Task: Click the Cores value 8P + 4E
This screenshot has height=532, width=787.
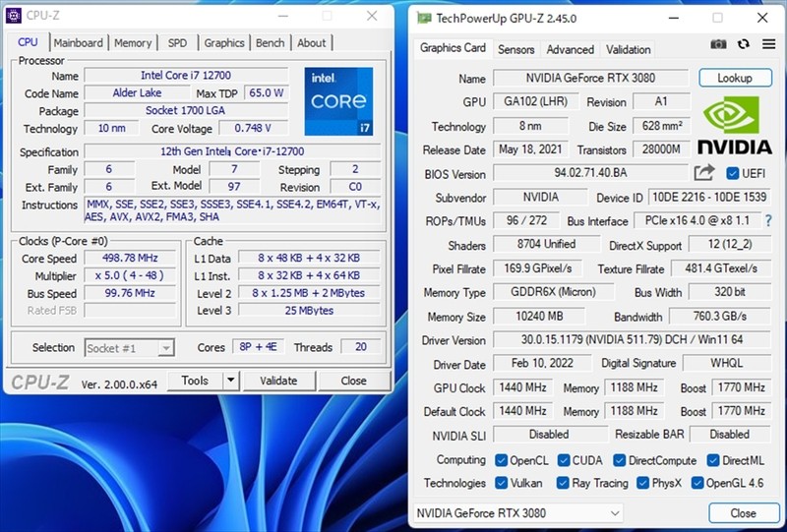Action: pos(258,347)
